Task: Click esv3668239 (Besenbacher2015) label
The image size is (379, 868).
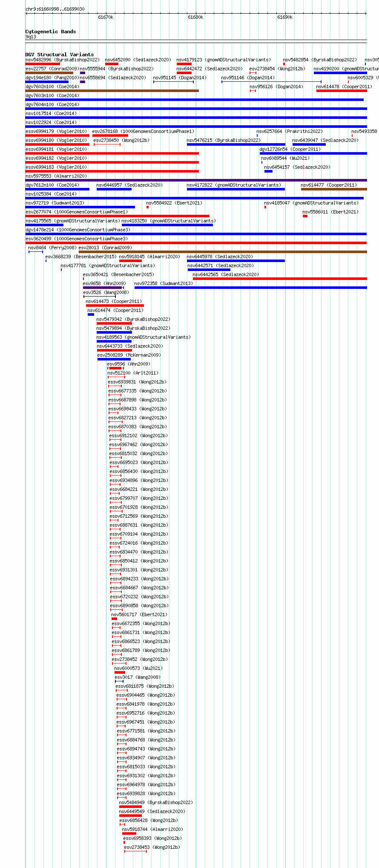Action: point(81,257)
